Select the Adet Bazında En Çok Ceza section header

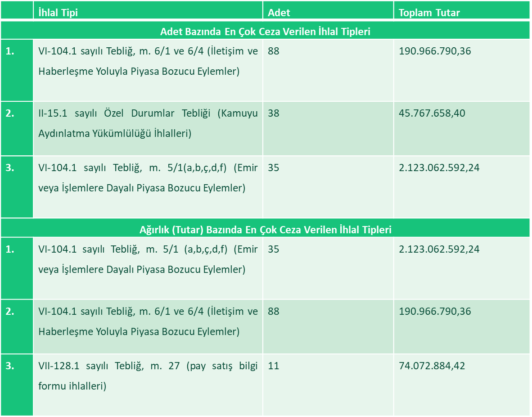point(265,32)
